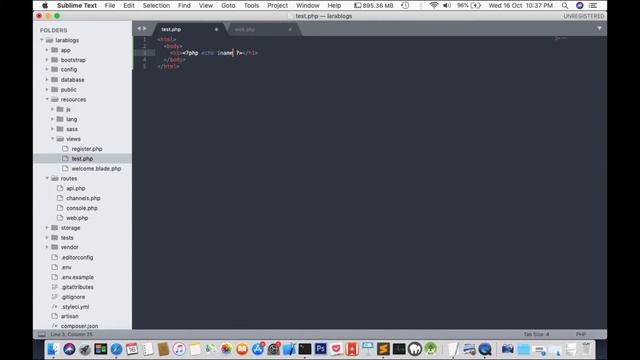Viewport: 640px width, 360px height.
Task: Open the Goto menu
Action: pos(228,5)
